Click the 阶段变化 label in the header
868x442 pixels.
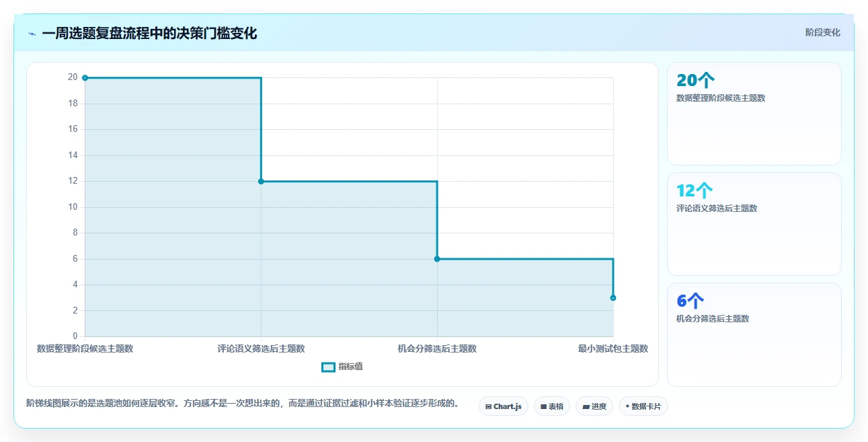tap(823, 32)
